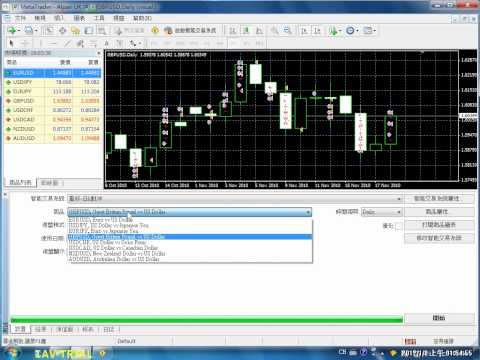The image size is (480, 360).
Task: Open the first menu bar item
Action: (x=20, y=18)
